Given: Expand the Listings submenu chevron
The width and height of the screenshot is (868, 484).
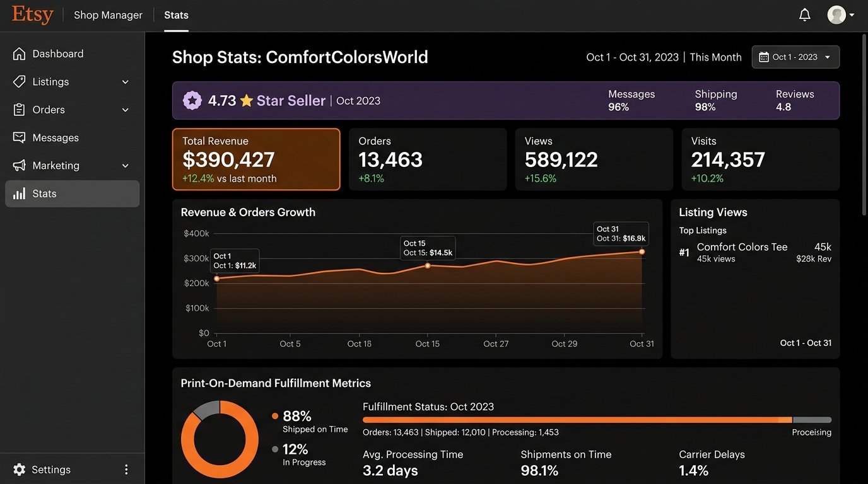Looking at the screenshot, I should (125, 82).
